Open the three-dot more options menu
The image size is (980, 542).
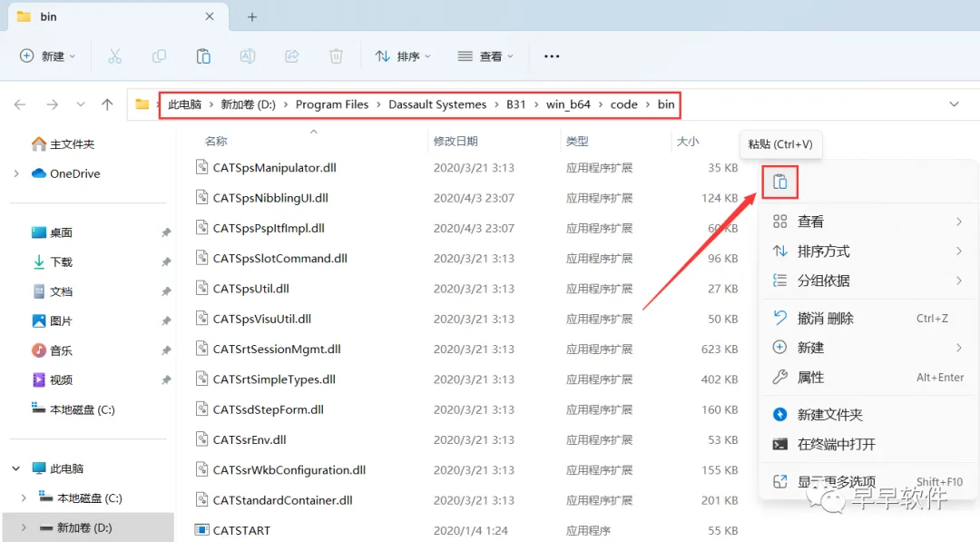(x=552, y=56)
